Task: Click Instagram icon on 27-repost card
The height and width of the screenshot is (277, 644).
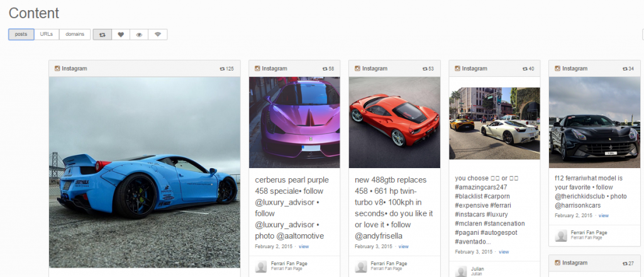Action: pyautogui.click(x=557, y=263)
